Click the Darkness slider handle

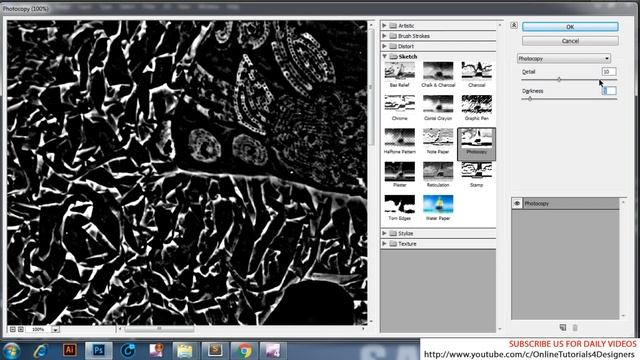pos(530,99)
